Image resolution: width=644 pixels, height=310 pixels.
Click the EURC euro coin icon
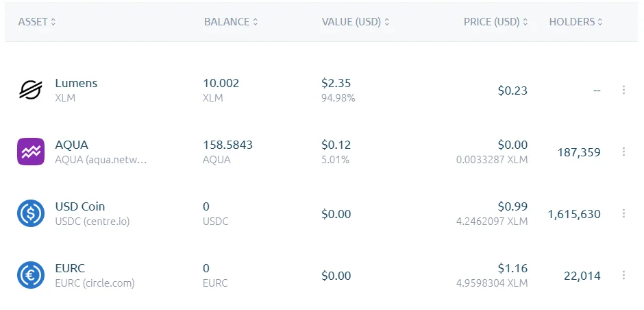pos(31,275)
